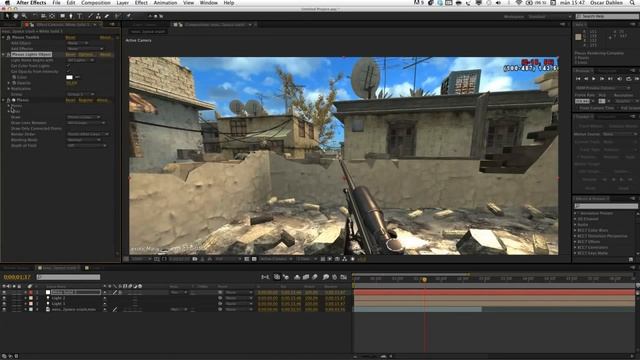Image resolution: width=640 pixels, height=360 pixels.
Task: Open Brainstorm icon in timeline
Action: pos(326,277)
